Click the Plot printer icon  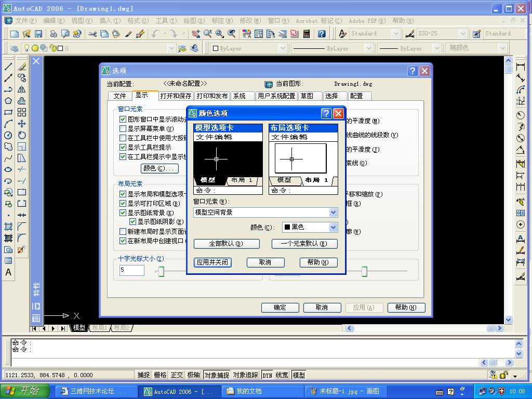pyautogui.click(x=54, y=34)
